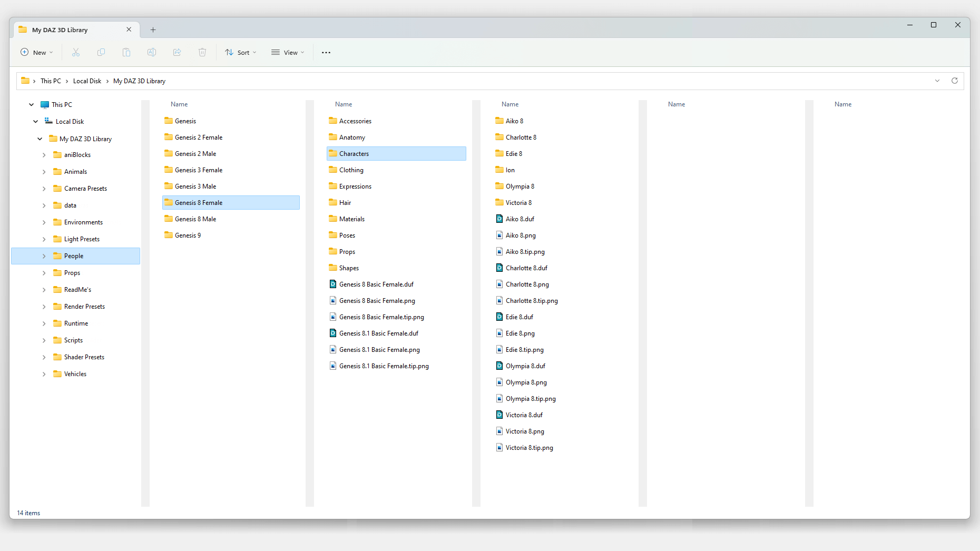
Task: Expand the Runtime folder chevron
Action: [x=44, y=323]
